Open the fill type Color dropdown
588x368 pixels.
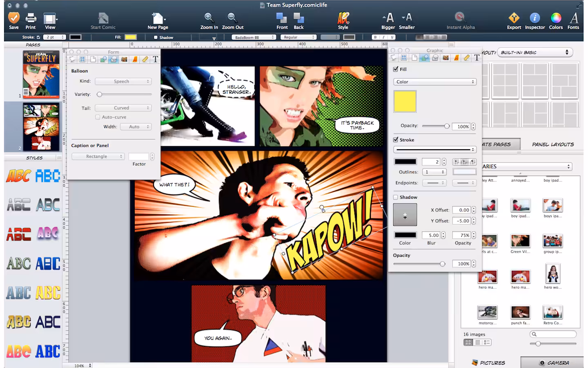tap(435, 82)
